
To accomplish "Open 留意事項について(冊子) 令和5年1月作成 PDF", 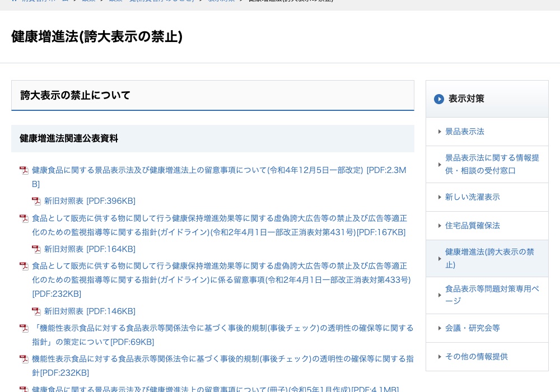I will click(x=215, y=389).
